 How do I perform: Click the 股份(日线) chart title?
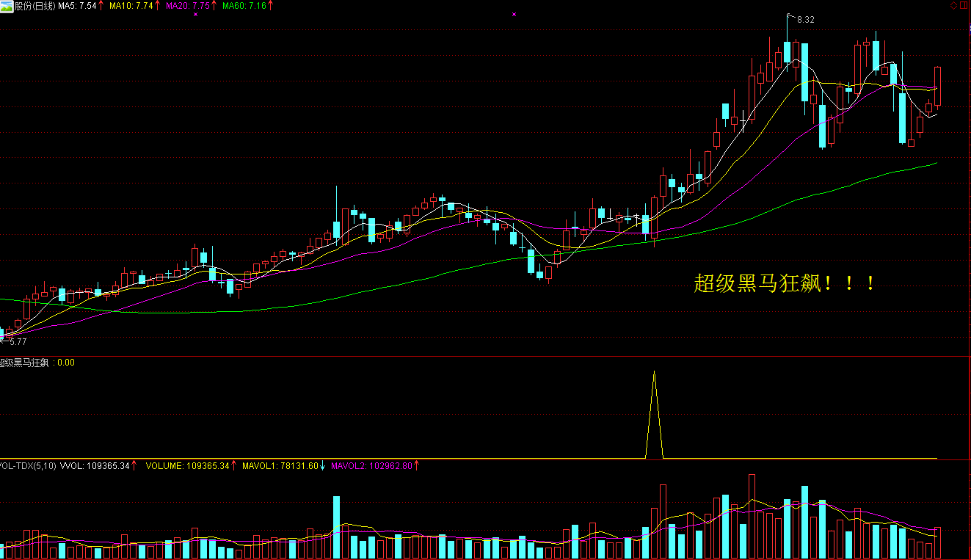(x=34, y=5)
